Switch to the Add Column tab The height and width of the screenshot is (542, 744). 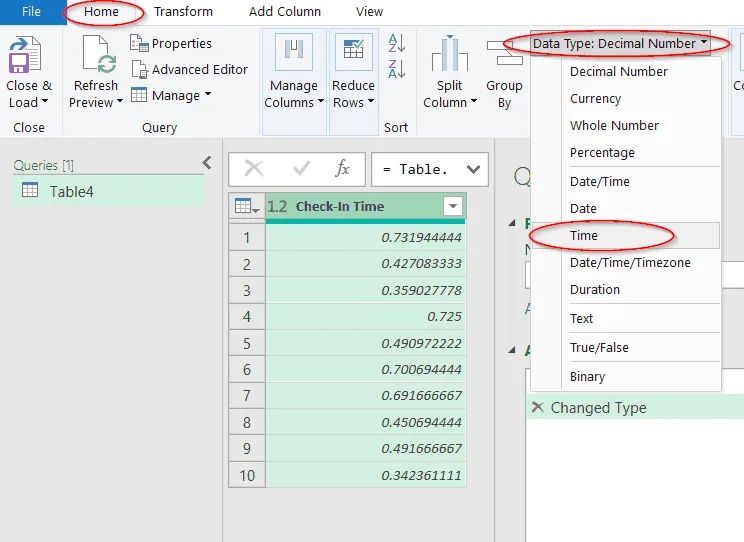click(x=285, y=11)
